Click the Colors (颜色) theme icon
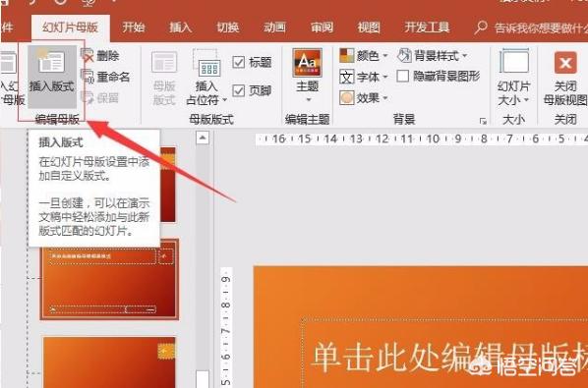Viewport: 588px width, 388px height. point(346,56)
